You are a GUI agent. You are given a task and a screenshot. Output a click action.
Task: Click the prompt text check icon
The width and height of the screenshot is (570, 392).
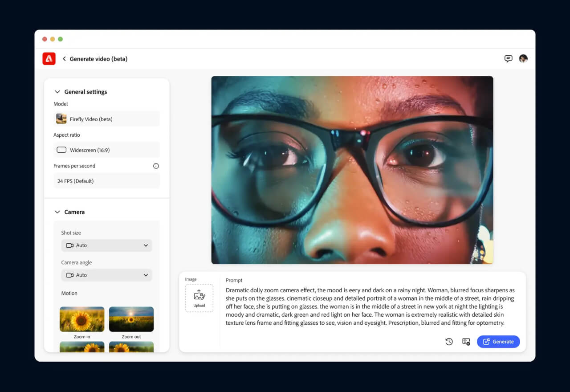[466, 342]
